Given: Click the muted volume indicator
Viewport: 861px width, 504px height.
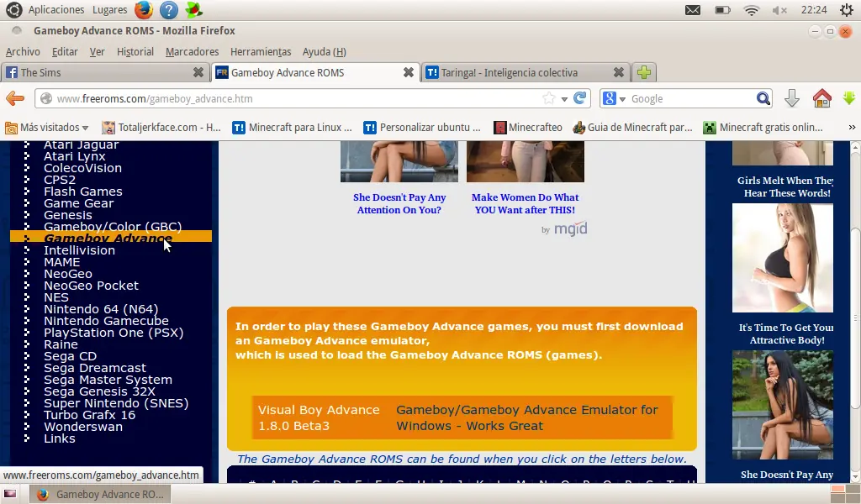Looking at the screenshot, I should pos(779,10).
